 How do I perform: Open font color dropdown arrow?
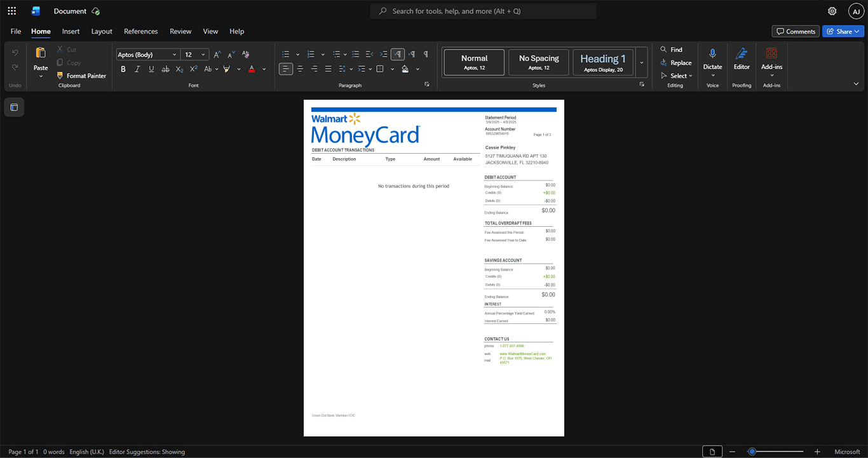coord(264,69)
